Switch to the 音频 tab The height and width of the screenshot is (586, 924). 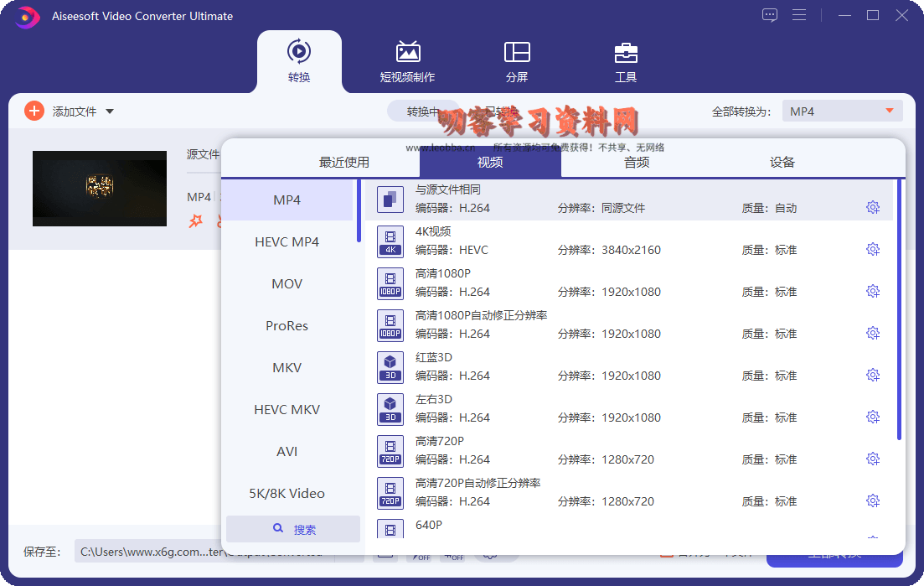coord(637,163)
